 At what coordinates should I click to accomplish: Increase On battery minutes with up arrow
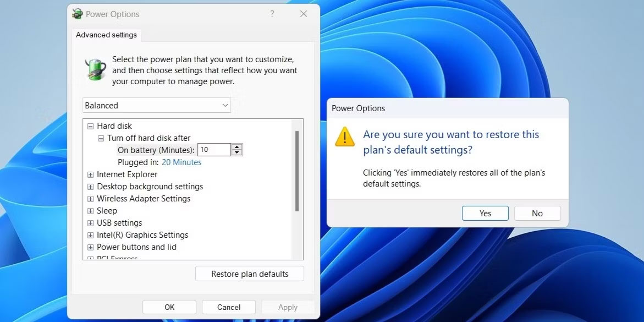click(x=236, y=147)
